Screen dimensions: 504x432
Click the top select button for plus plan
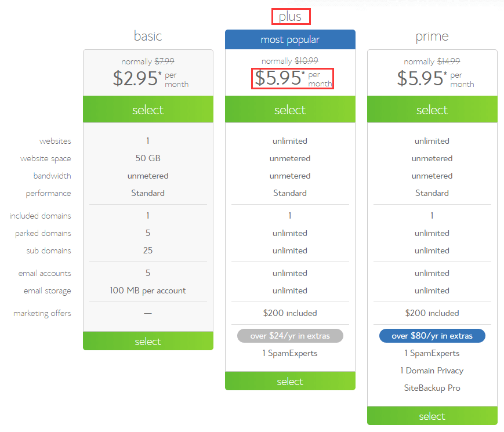click(290, 109)
